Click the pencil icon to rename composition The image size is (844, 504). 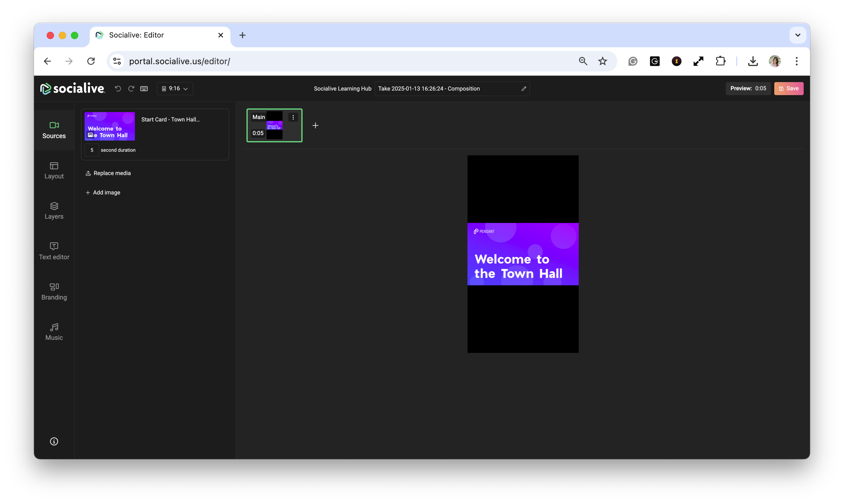pos(524,89)
